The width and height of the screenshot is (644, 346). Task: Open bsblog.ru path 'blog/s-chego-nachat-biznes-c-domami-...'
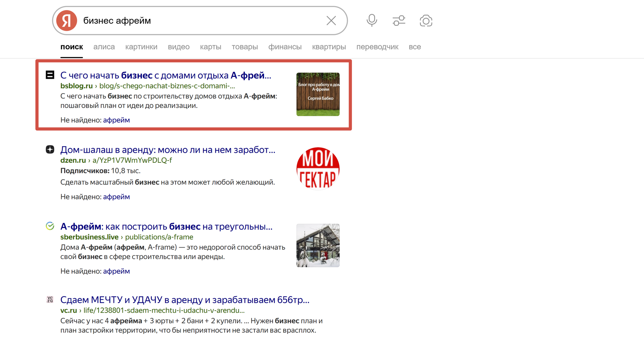[167, 86]
